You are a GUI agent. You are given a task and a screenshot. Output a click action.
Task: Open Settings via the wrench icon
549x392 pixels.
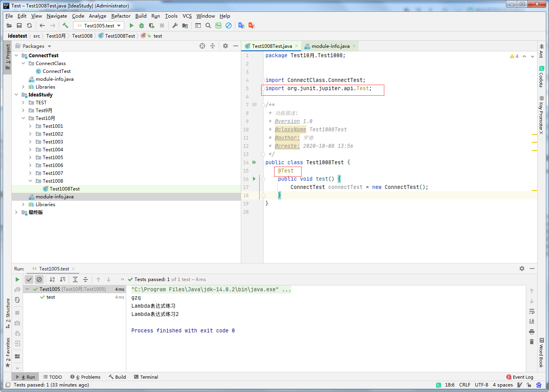pyautogui.click(x=175, y=25)
